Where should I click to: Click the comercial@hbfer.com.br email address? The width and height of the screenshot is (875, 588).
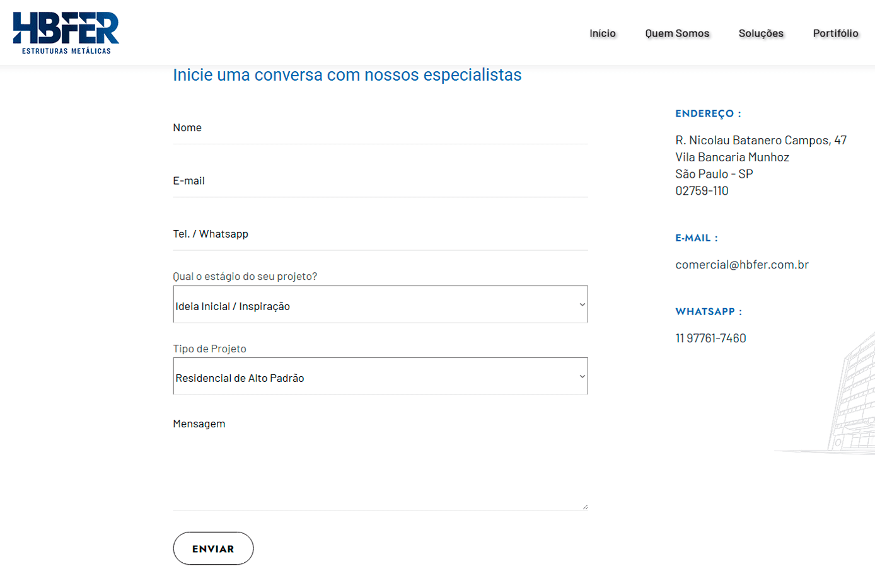(x=742, y=265)
